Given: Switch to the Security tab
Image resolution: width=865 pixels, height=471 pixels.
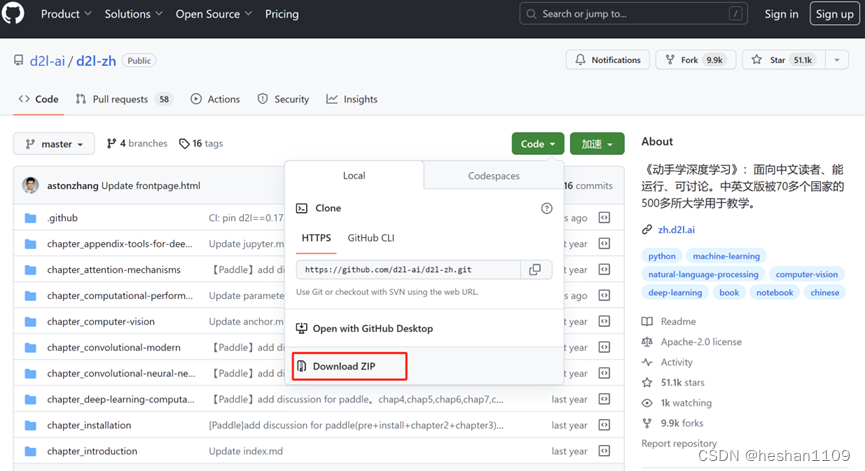Looking at the screenshot, I should [x=283, y=99].
